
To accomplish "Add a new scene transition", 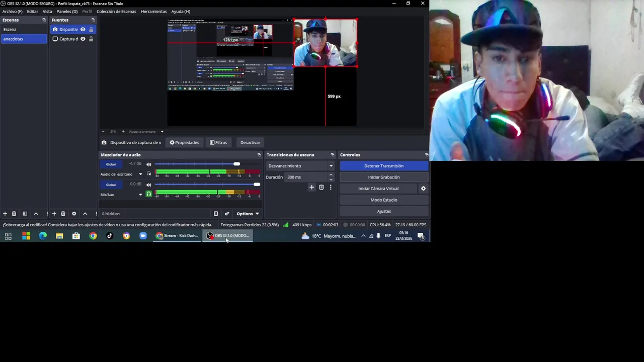I will 311,188.
